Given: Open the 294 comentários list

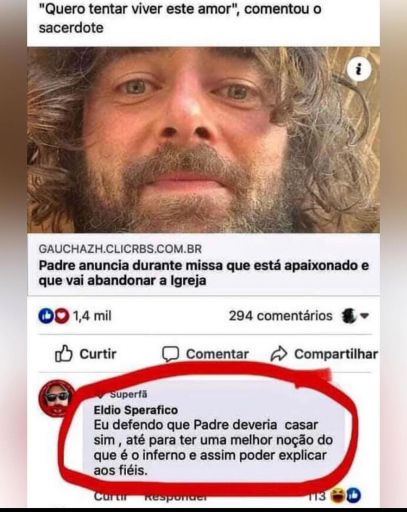Looking at the screenshot, I should pos(280,316).
